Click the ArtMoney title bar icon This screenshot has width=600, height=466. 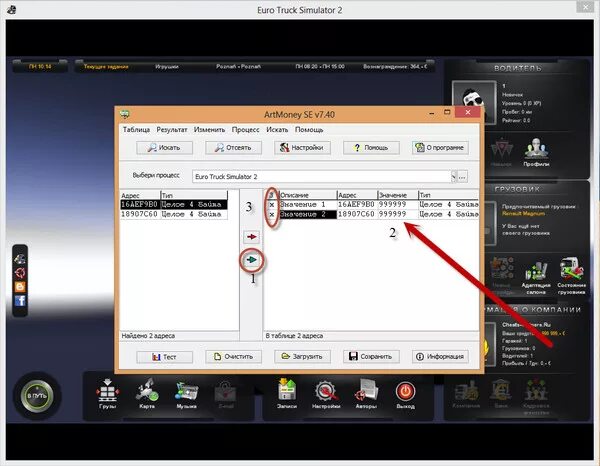[125, 114]
